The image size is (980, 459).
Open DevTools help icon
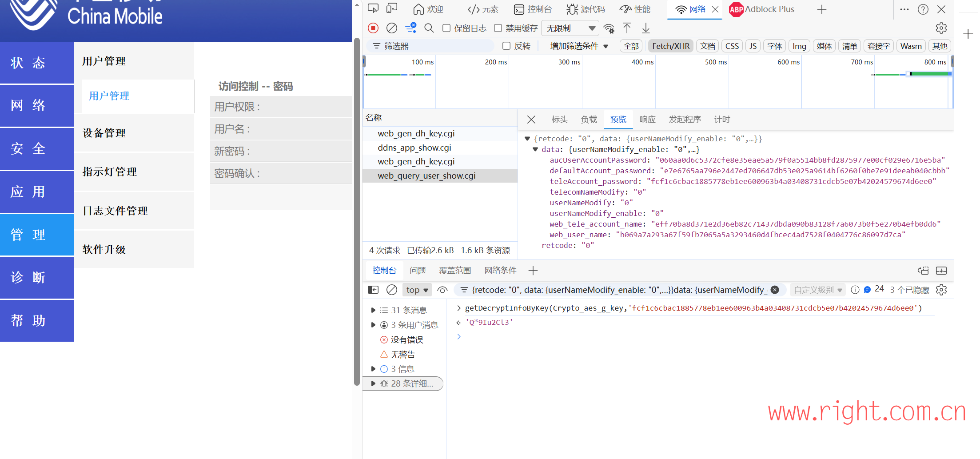point(923,9)
